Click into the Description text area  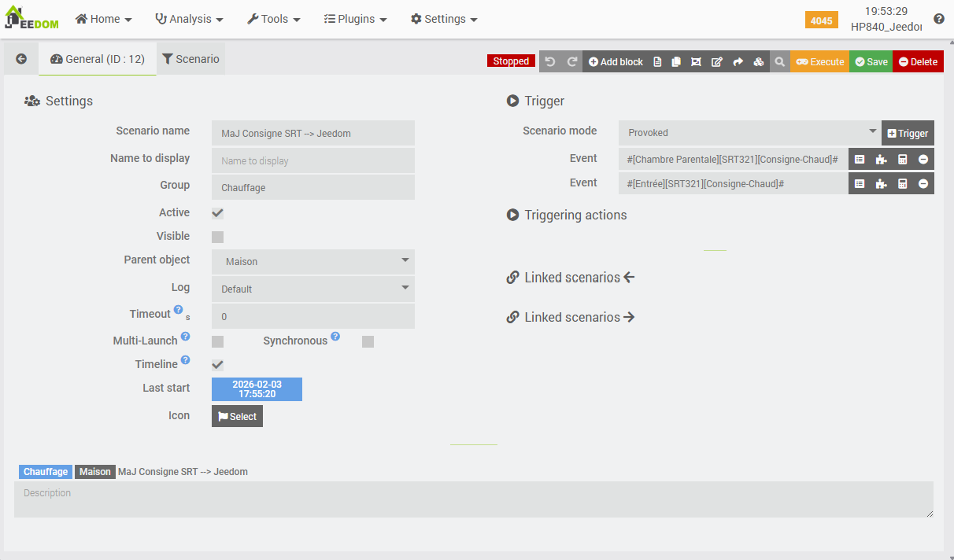coord(473,499)
